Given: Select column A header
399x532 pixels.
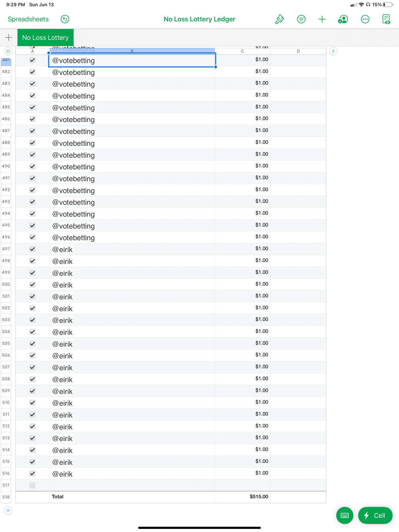Looking at the screenshot, I should point(32,51).
